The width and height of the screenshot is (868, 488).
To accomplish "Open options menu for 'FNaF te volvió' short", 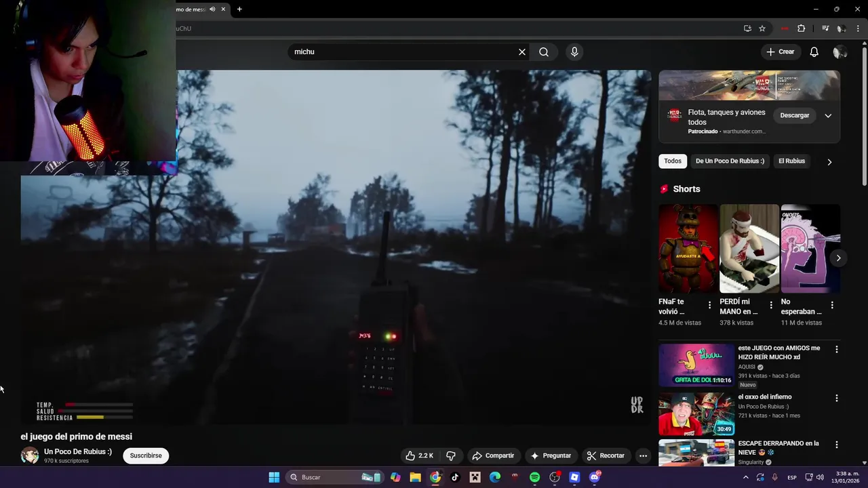I will [x=709, y=305].
